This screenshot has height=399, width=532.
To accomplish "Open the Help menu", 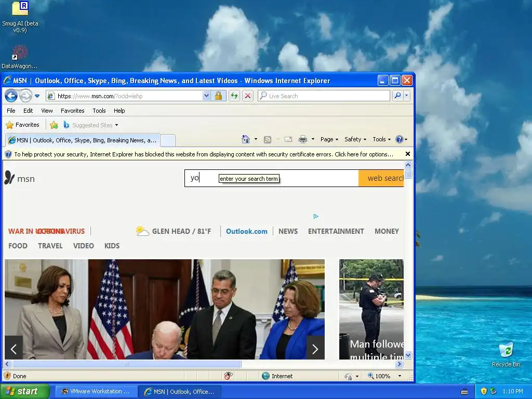I will pyautogui.click(x=119, y=111).
